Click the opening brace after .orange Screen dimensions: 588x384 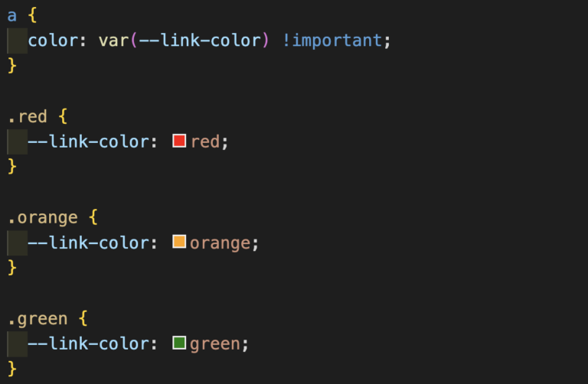click(93, 217)
